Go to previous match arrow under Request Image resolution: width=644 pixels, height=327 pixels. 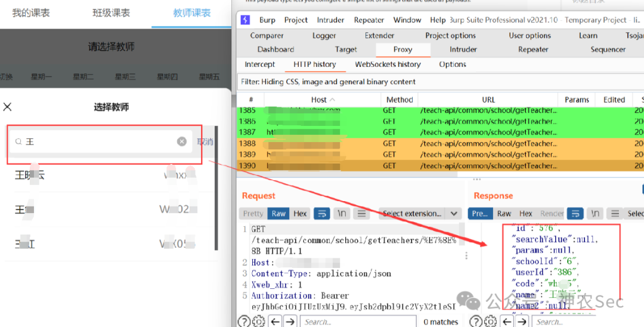point(275,321)
